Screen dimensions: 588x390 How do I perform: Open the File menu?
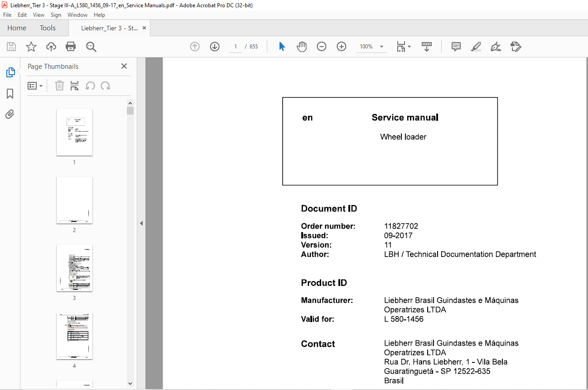(x=8, y=15)
